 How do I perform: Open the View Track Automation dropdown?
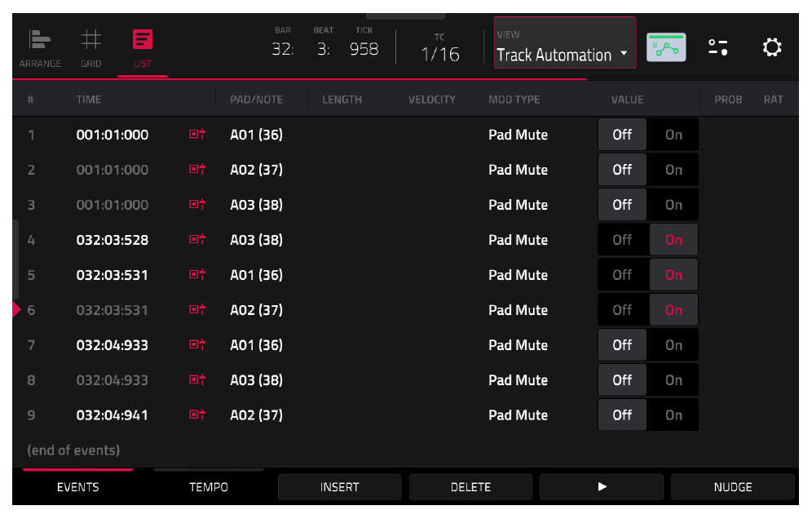pos(565,42)
